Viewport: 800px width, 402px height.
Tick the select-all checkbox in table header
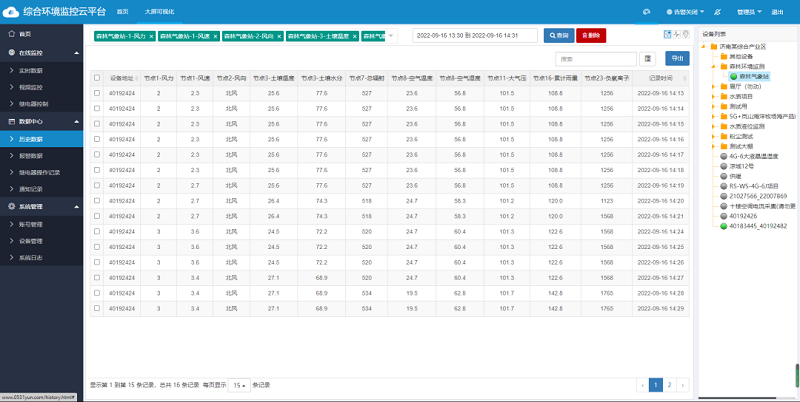[97, 78]
